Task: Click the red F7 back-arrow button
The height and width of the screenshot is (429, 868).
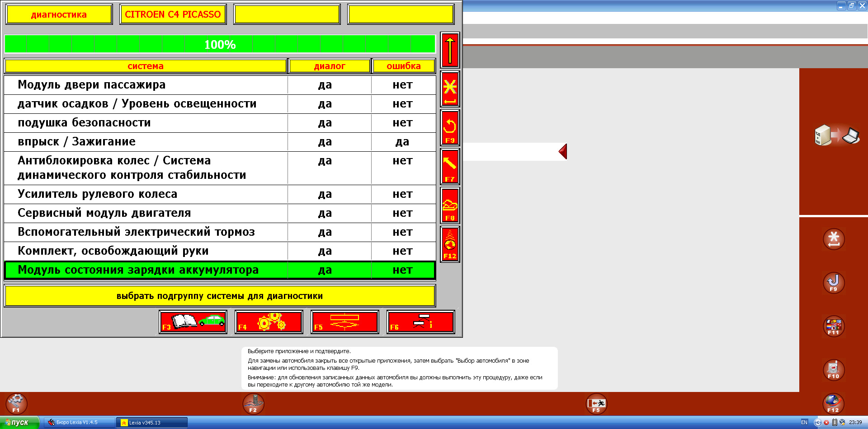Action: [x=450, y=167]
